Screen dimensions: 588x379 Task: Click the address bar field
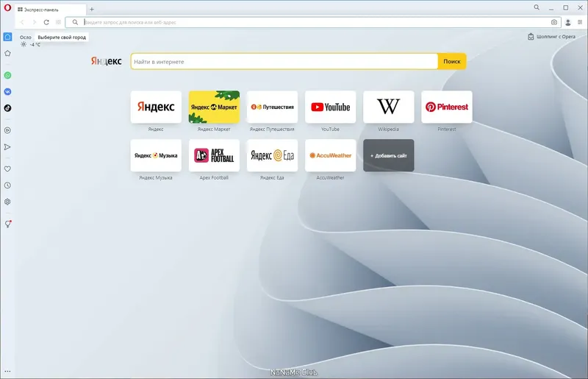(x=313, y=22)
